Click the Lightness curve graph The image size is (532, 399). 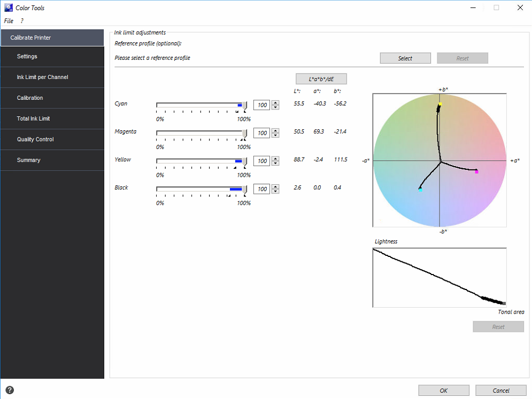[440, 278]
